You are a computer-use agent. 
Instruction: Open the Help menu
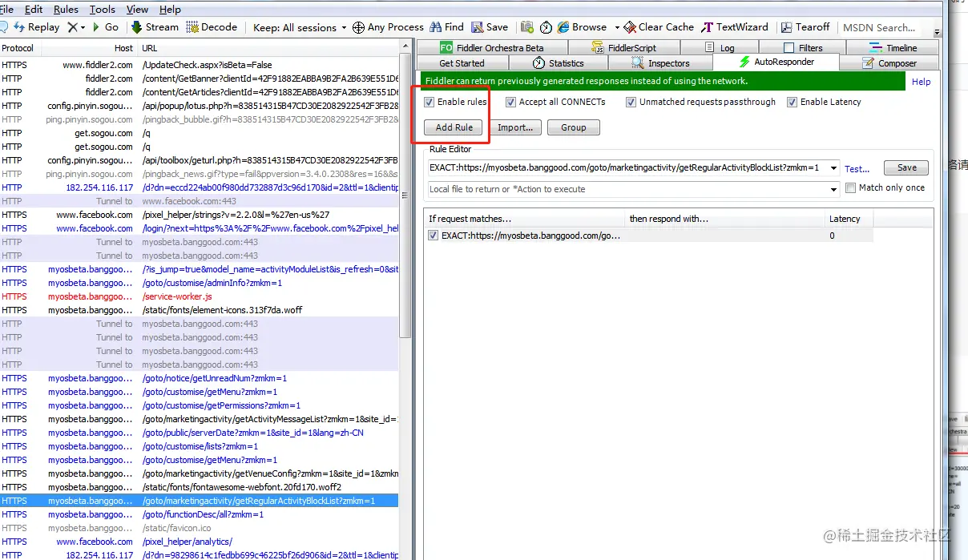point(170,10)
